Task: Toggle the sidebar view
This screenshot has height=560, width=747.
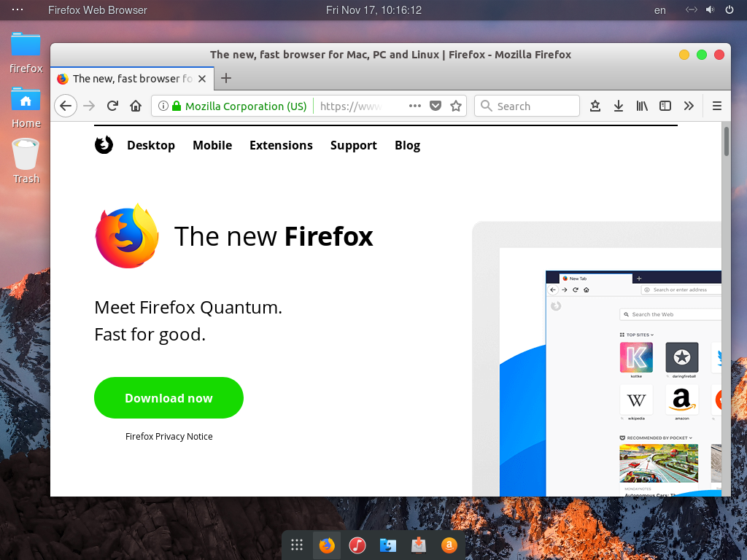Action: 665,106
